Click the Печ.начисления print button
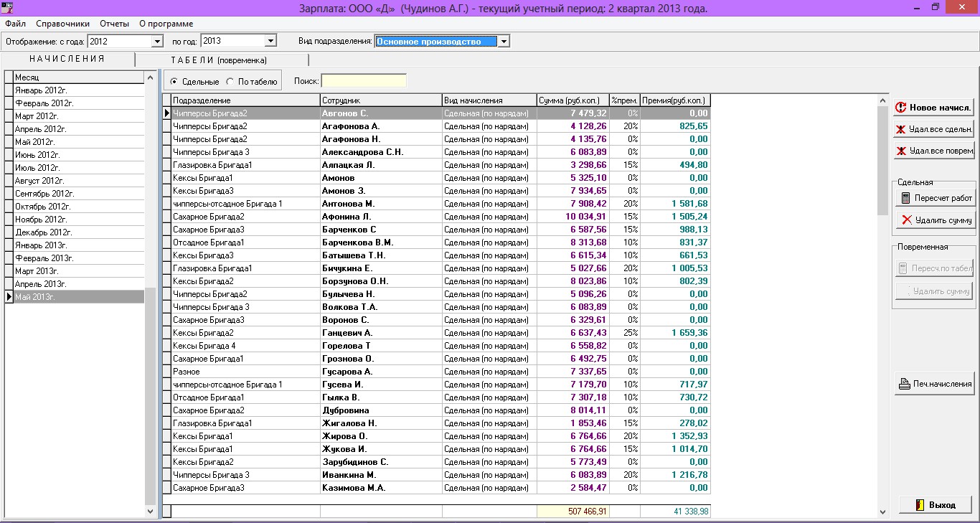Image resolution: width=980 pixels, height=523 pixels. coord(935,384)
